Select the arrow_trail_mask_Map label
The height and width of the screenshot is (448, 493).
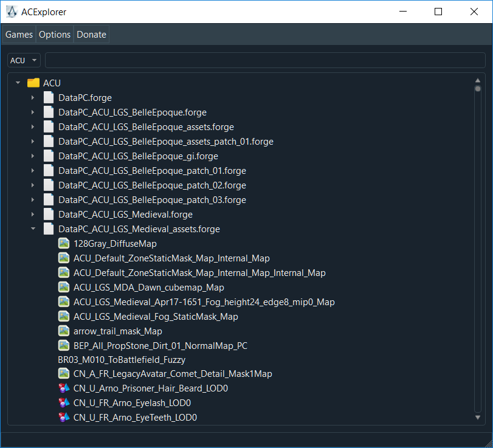tap(117, 331)
